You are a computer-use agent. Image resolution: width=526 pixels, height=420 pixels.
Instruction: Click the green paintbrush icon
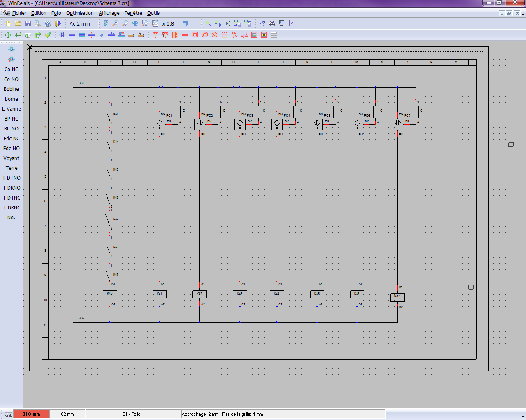[48, 35]
